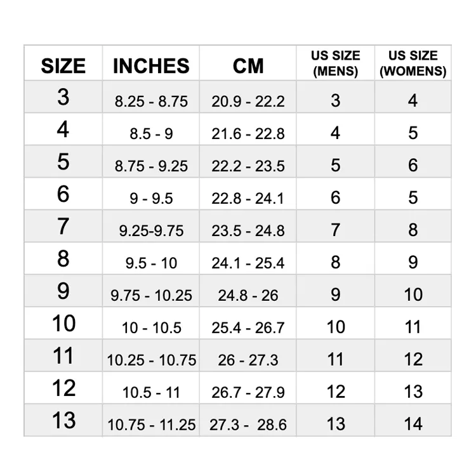476x476 pixels.
Task: Select the 25.4 - 26.7 cm cell
Action: click(x=248, y=323)
